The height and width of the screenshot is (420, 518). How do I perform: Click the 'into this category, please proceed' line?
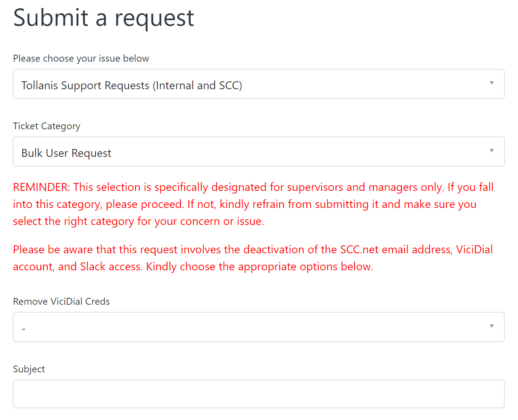pyautogui.click(x=244, y=204)
